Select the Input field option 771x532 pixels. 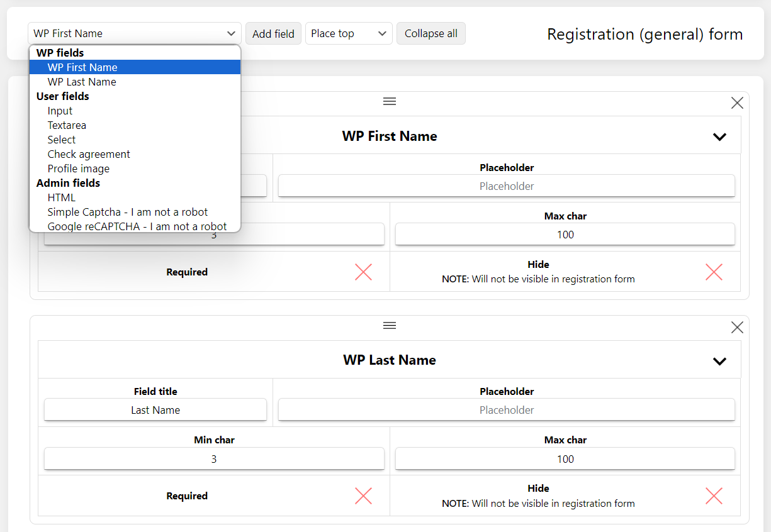(135, 111)
